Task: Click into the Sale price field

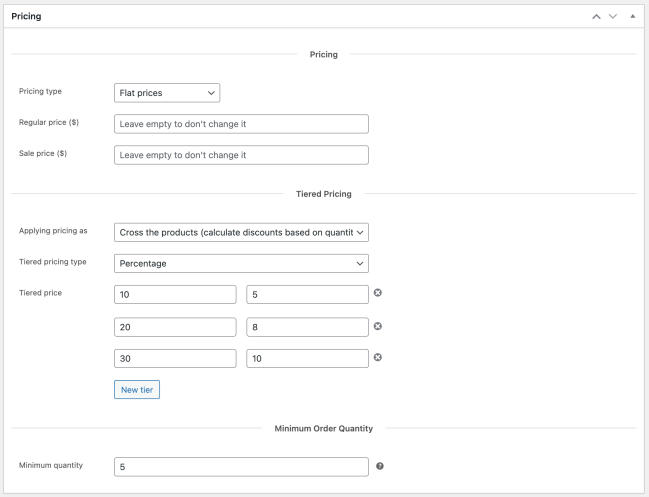Action: [x=241, y=155]
